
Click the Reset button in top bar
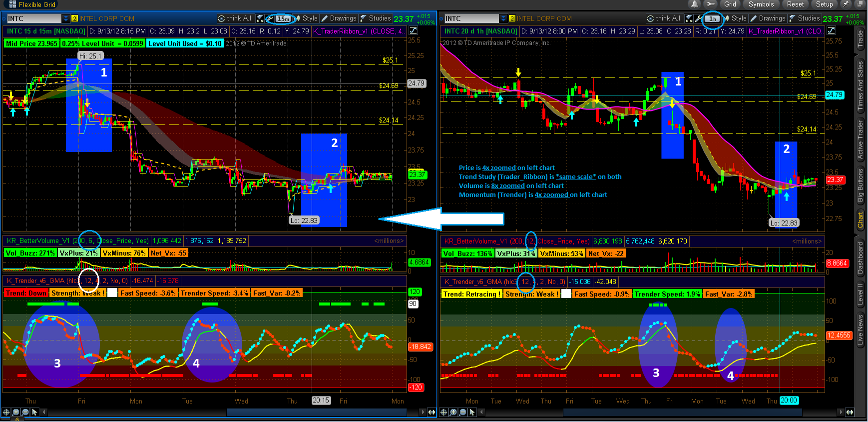(x=796, y=4)
